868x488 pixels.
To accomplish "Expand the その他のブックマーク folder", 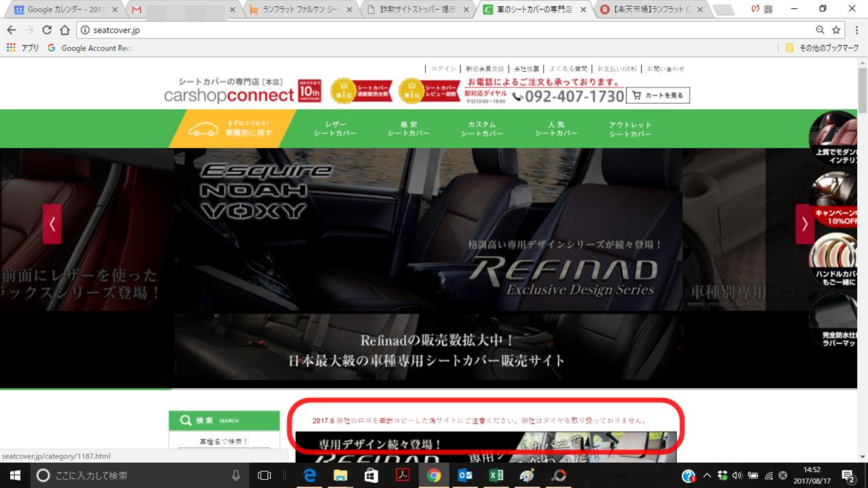I will coord(822,48).
